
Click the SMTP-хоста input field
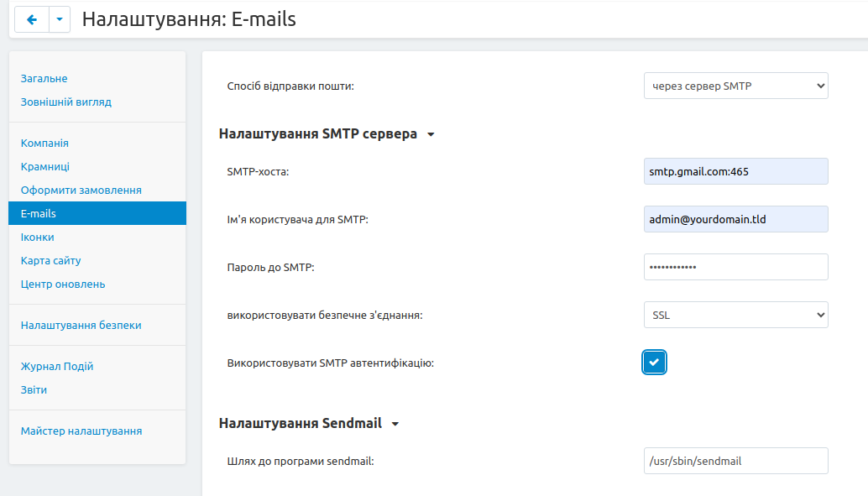(735, 171)
